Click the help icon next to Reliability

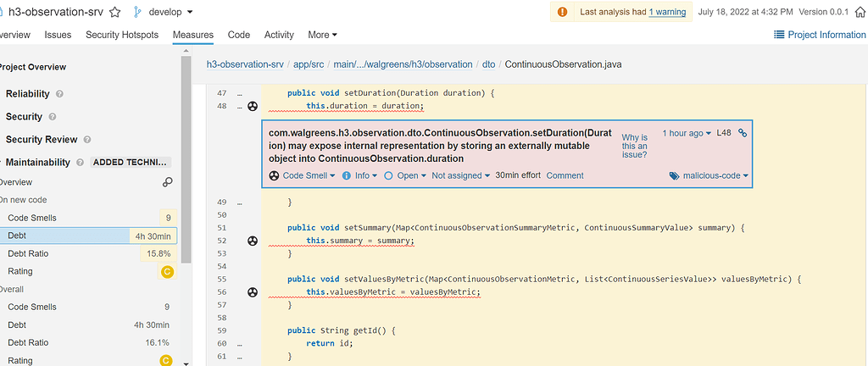pyautogui.click(x=59, y=94)
